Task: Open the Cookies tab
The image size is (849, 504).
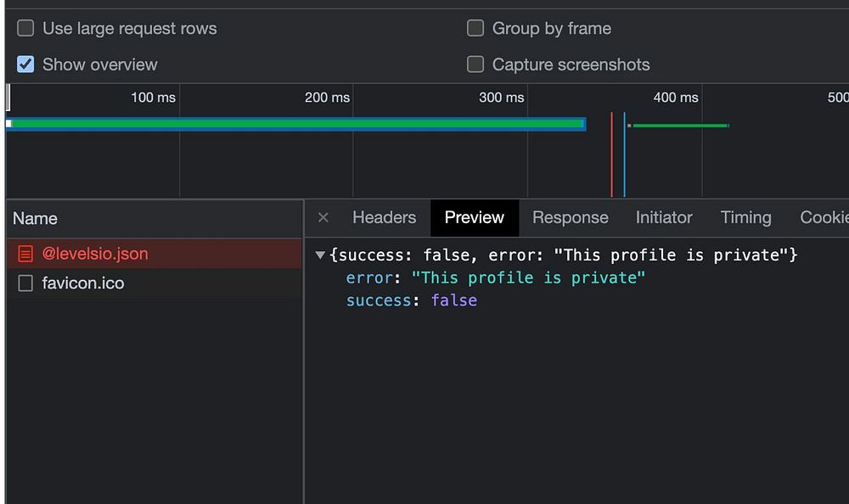Action: (x=824, y=218)
